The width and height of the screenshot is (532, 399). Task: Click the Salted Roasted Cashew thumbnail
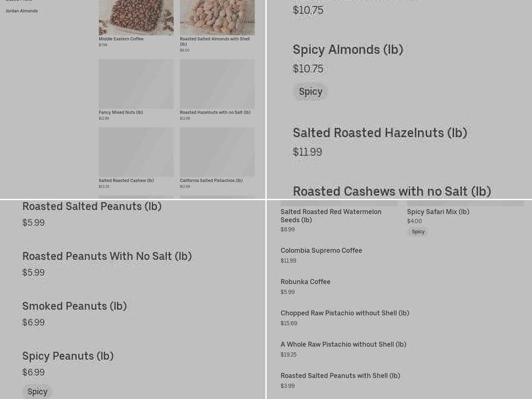tap(136, 152)
